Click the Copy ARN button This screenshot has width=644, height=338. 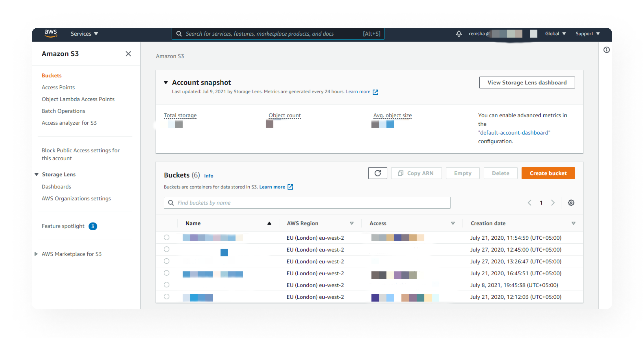[416, 173]
